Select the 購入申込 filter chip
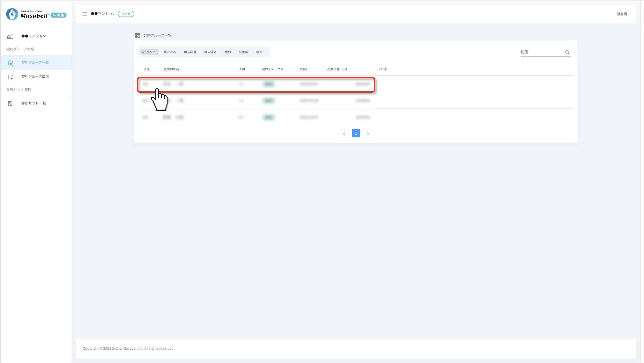The width and height of the screenshot is (644, 363). pos(170,52)
